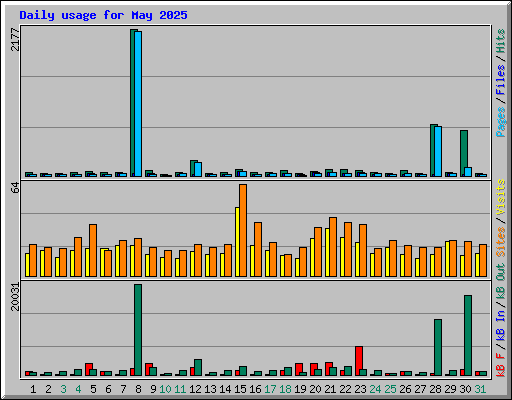
Task: Click the Pages legend label
Action: [x=501, y=122]
